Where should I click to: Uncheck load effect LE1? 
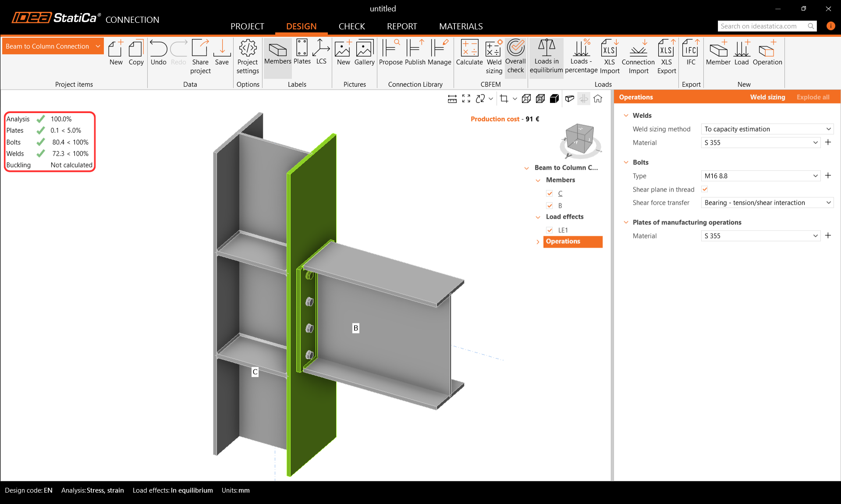pyautogui.click(x=550, y=230)
